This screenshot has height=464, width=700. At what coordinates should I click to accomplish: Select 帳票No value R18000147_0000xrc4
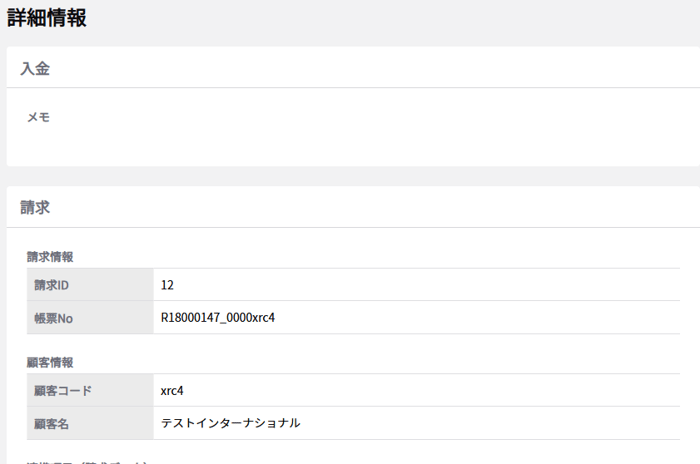(217, 318)
